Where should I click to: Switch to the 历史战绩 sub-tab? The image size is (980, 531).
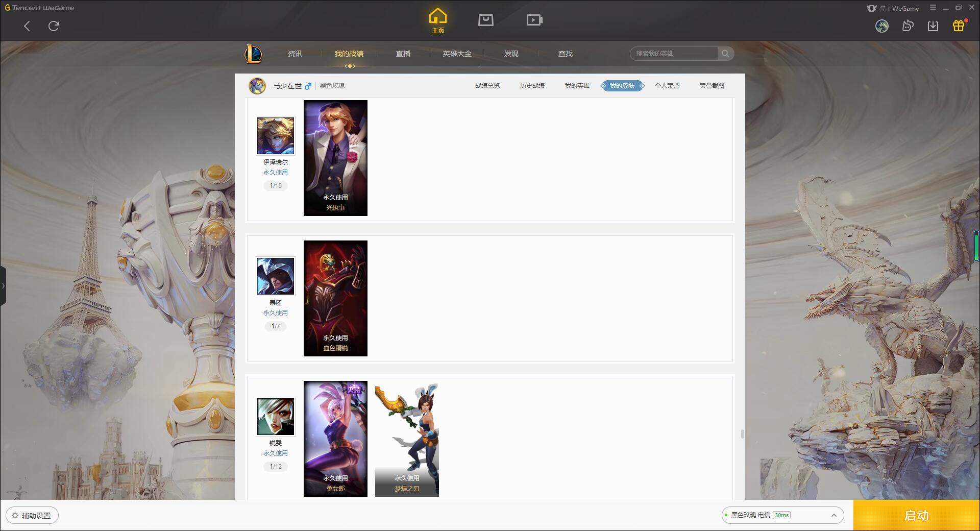click(532, 86)
